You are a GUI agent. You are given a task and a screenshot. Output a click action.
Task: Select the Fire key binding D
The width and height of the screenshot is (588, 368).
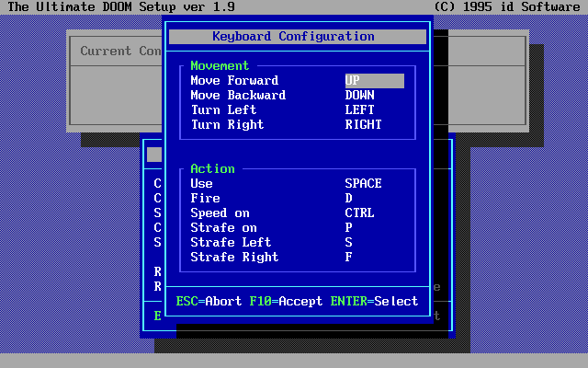coord(349,199)
